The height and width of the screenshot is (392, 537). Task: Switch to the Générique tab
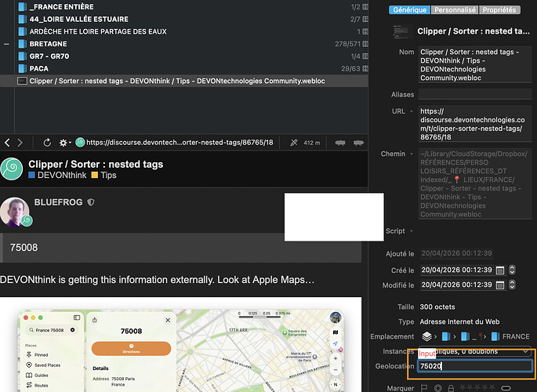[409, 10]
